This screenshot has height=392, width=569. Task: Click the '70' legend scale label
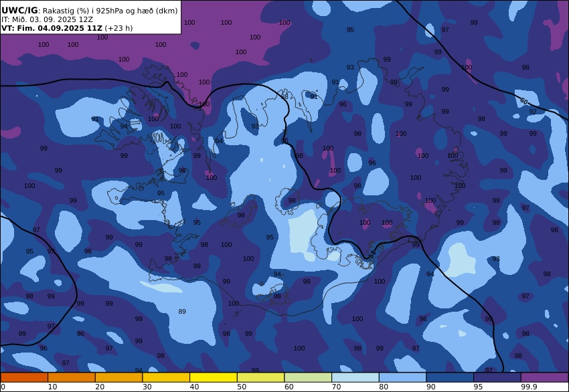coord(336,387)
